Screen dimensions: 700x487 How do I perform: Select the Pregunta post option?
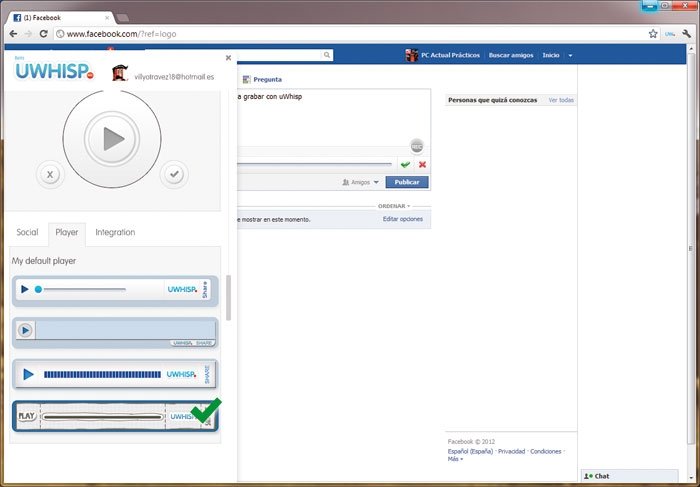point(262,79)
